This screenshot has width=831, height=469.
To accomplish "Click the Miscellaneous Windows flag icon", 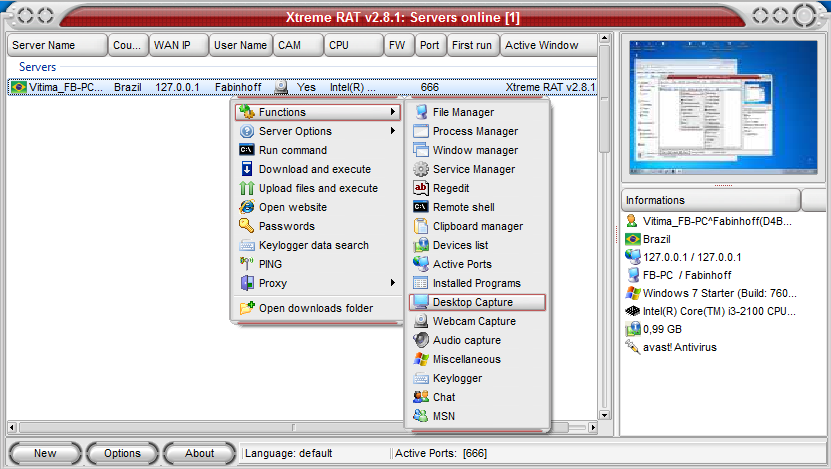I will (421, 359).
